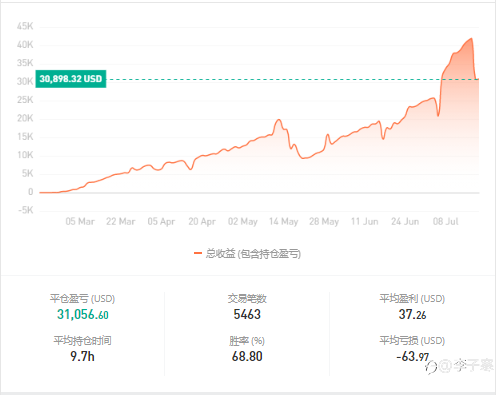Viewport: 500px width, 395px height.
Task: Click the 5463 trade count value
Action: (x=247, y=314)
